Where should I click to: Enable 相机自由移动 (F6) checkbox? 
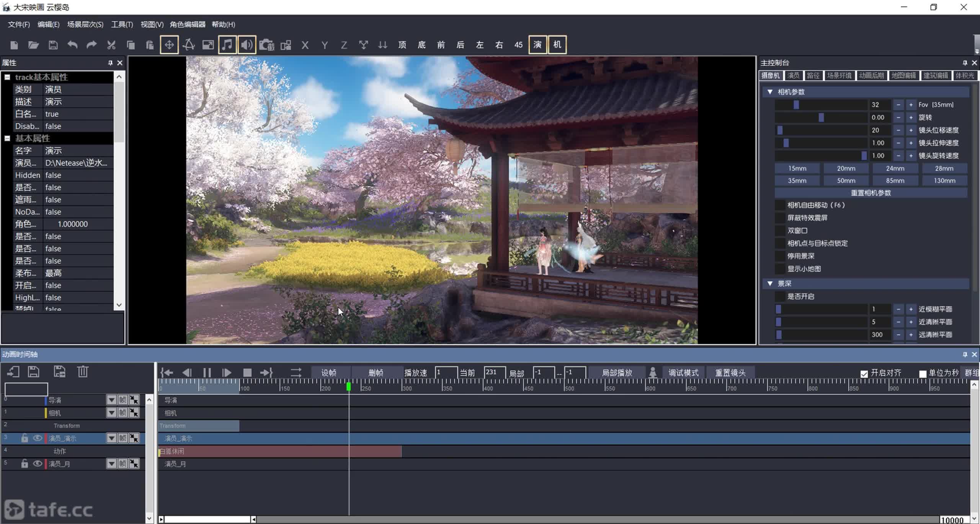(780, 205)
